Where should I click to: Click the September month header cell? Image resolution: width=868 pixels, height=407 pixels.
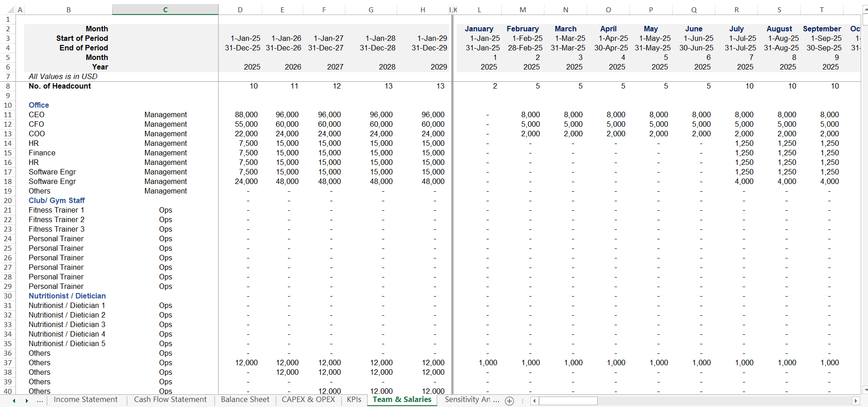click(822, 29)
